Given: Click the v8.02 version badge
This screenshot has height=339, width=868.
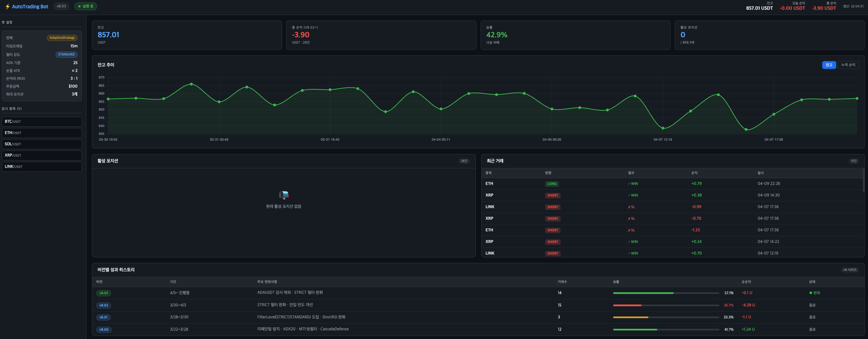Looking at the screenshot, I should click(x=104, y=305).
